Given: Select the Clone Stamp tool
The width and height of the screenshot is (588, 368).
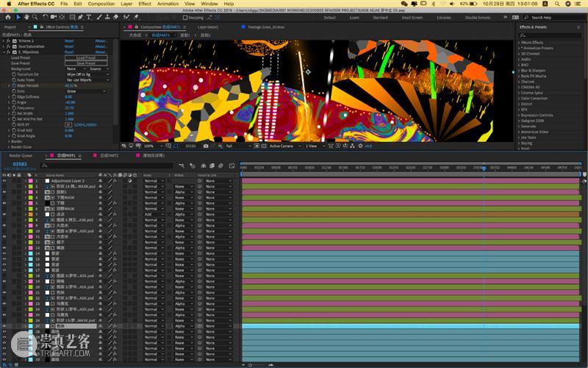Looking at the screenshot, I should click(x=107, y=17).
